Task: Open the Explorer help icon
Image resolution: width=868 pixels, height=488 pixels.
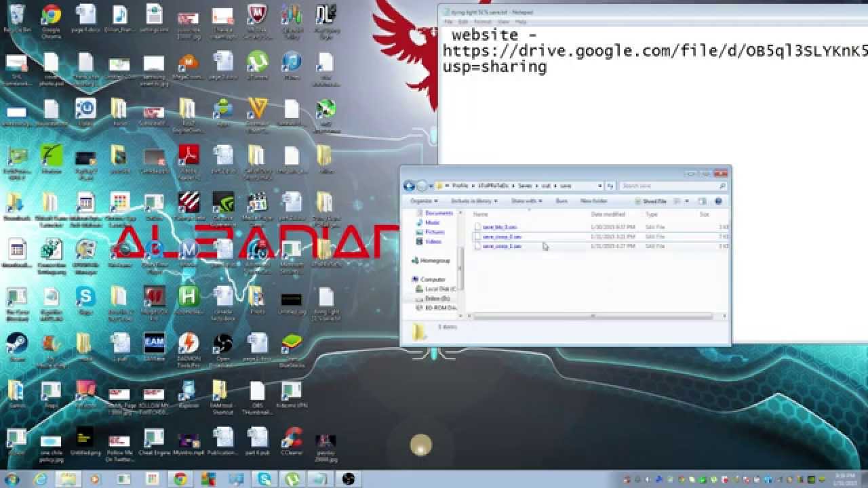Action: (719, 201)
